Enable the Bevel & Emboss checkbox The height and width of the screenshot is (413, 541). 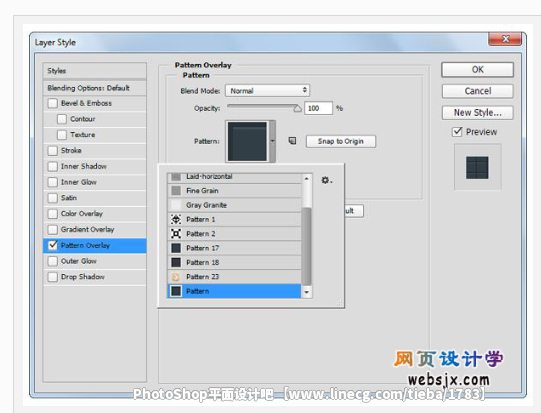point(53,103)
